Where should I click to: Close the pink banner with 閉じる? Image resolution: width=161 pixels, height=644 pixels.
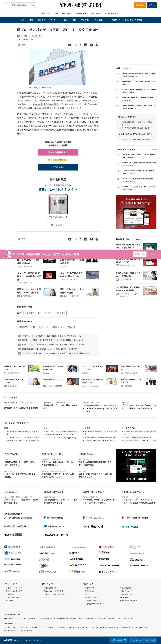152,254
